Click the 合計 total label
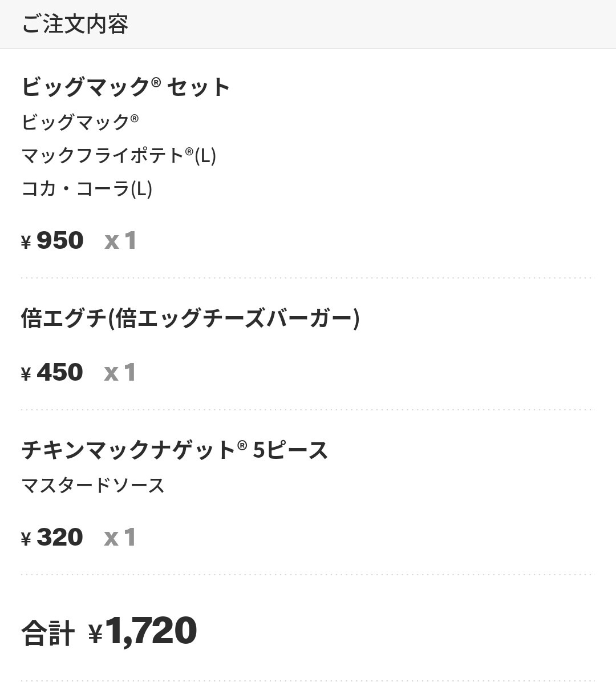The width and height of the screenshot is (616, 682). (x=48, y=633)
